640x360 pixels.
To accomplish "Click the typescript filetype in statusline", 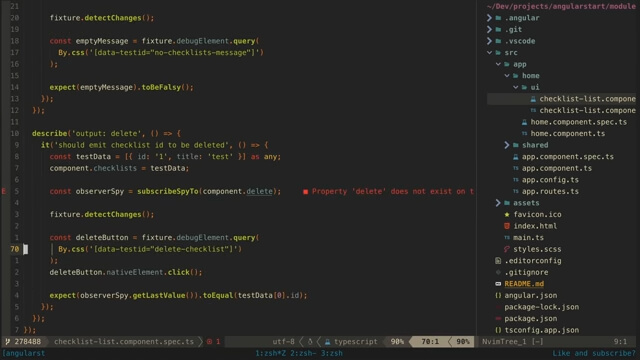I will [x=356, y=342].
